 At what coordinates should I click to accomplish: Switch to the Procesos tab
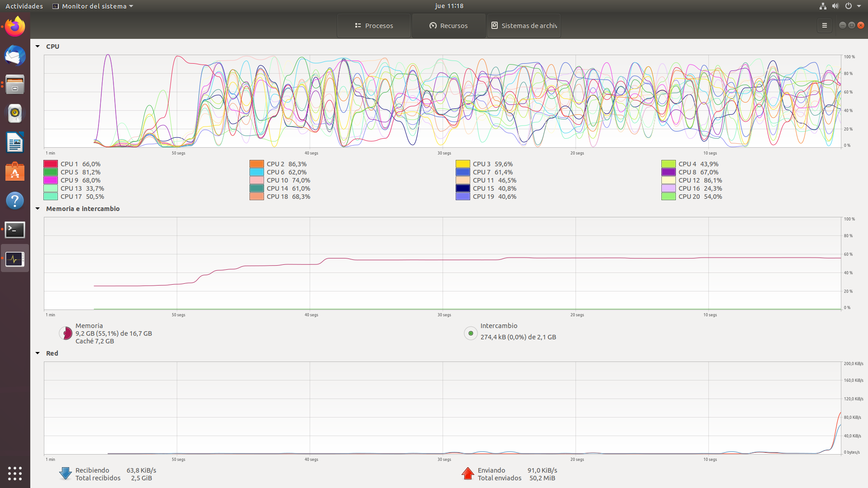click(x=374, y=26)
